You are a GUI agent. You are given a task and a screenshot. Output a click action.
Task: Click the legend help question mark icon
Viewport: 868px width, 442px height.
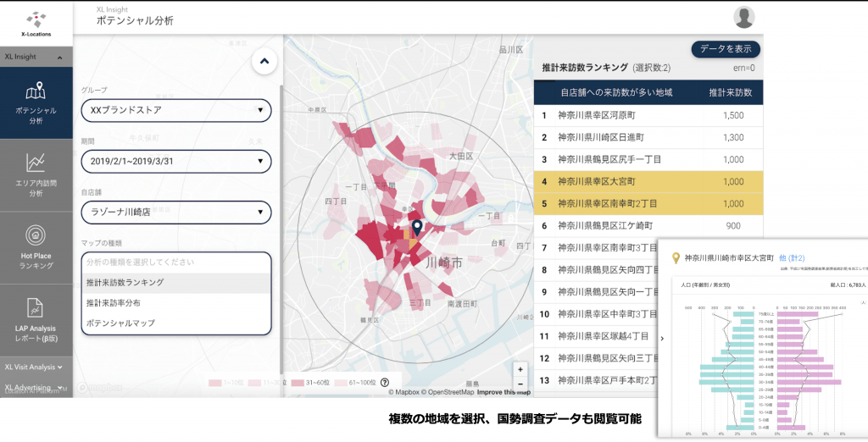(x=385, y=383)
